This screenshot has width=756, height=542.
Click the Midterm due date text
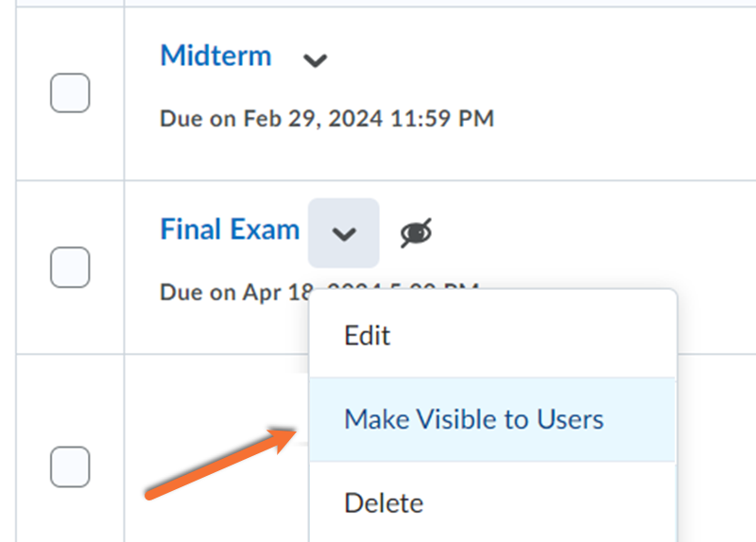click(327, 119)
